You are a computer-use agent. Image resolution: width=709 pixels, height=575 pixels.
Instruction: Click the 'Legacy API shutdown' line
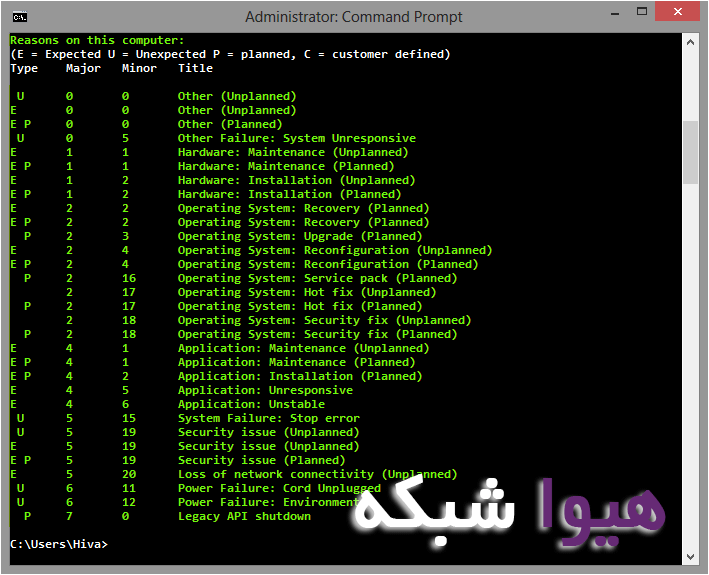click(x=244, y=516)
